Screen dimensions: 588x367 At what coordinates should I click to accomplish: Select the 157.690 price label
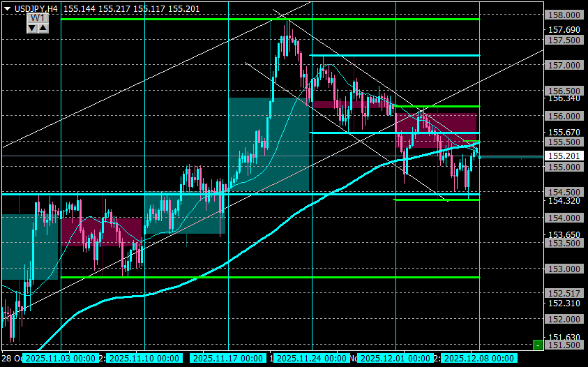tap(564, 30)
